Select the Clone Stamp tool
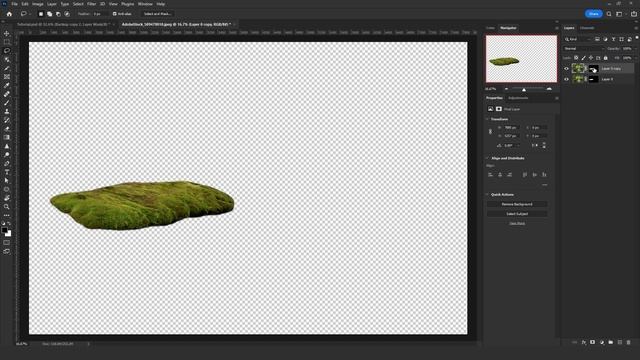This screenshot has height=360, width=640. (7, 111)
